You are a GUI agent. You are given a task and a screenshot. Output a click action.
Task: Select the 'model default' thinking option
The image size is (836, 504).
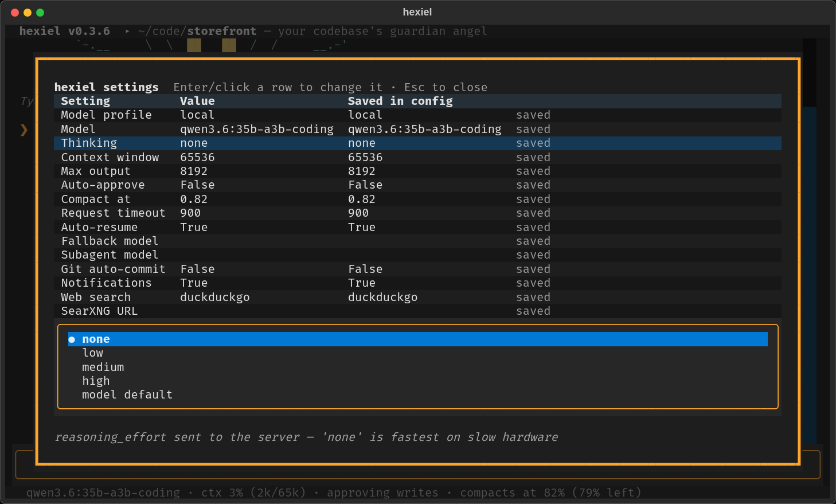[418, 395]
